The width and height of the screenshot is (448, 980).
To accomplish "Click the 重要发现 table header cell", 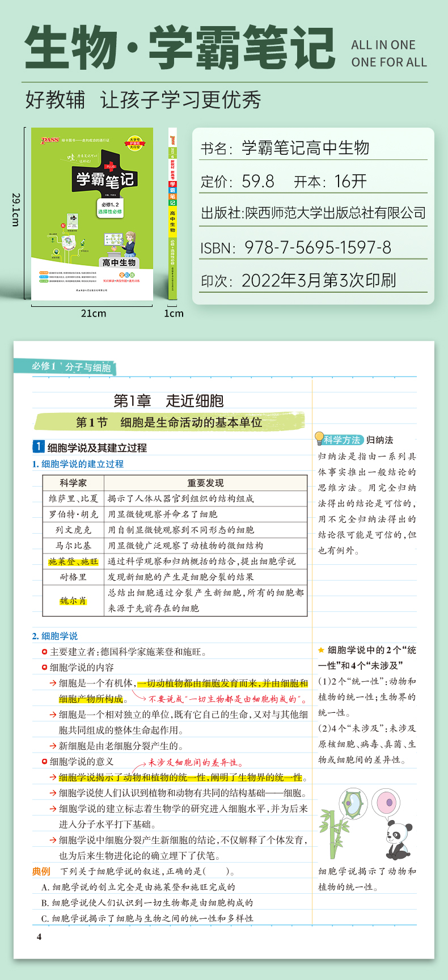I will pyautogui.click(x=206, y=483).
